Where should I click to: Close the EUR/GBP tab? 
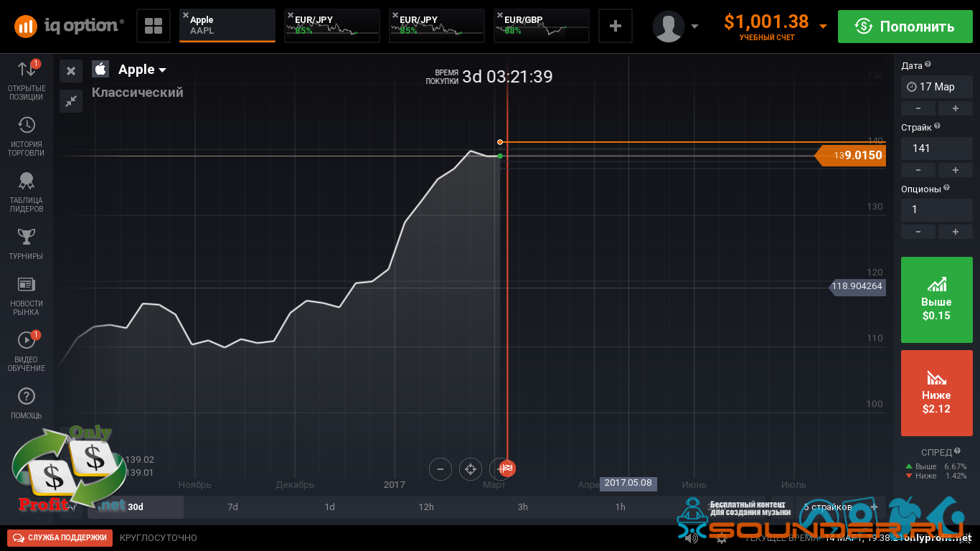click(500, 15)
